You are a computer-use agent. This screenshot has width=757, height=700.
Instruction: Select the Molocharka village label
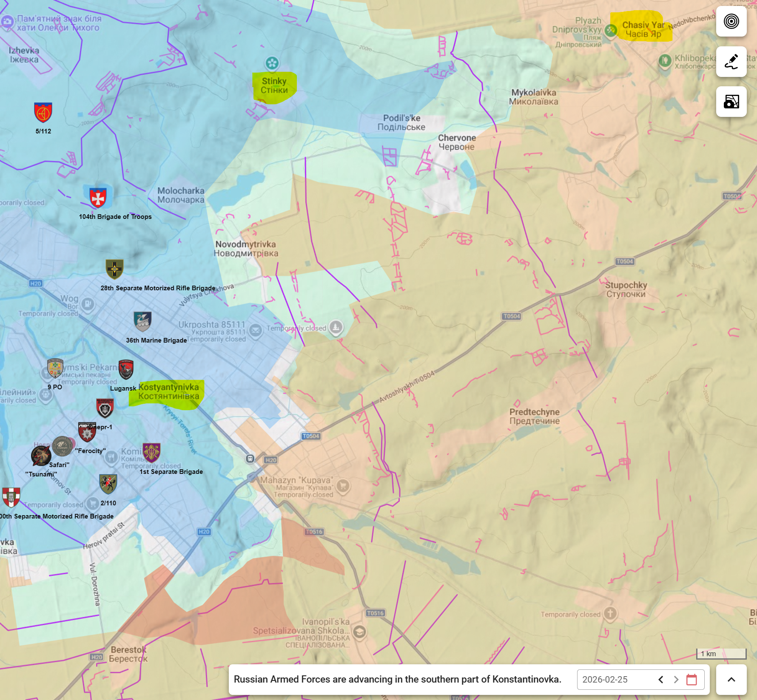[181, 195]
